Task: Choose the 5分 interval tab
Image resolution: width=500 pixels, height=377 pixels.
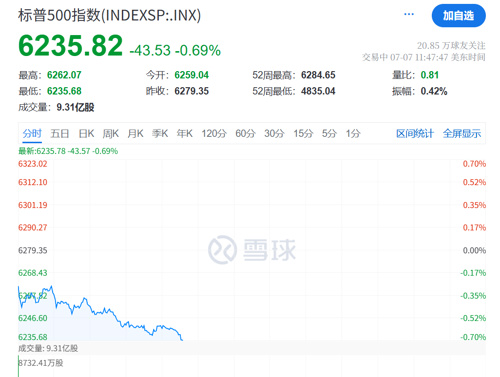Action: 329,134
